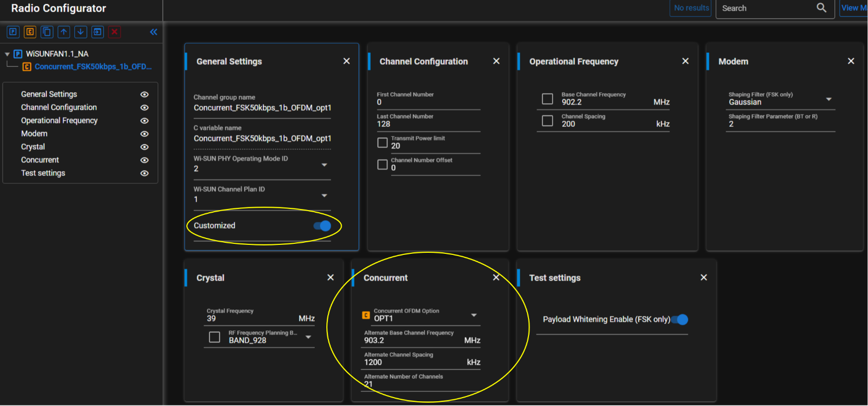Check the Transmit Power limit checkbox

click(383, 143)
